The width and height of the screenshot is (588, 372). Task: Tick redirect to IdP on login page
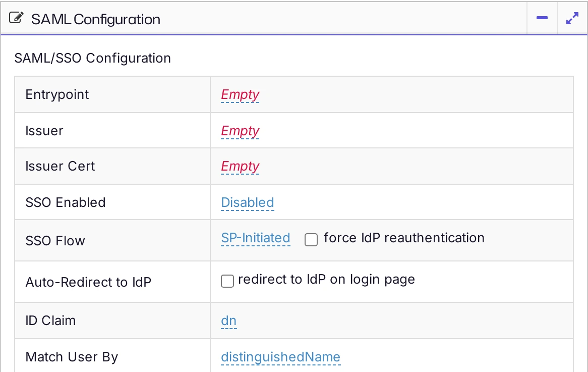tap(227, 281)
